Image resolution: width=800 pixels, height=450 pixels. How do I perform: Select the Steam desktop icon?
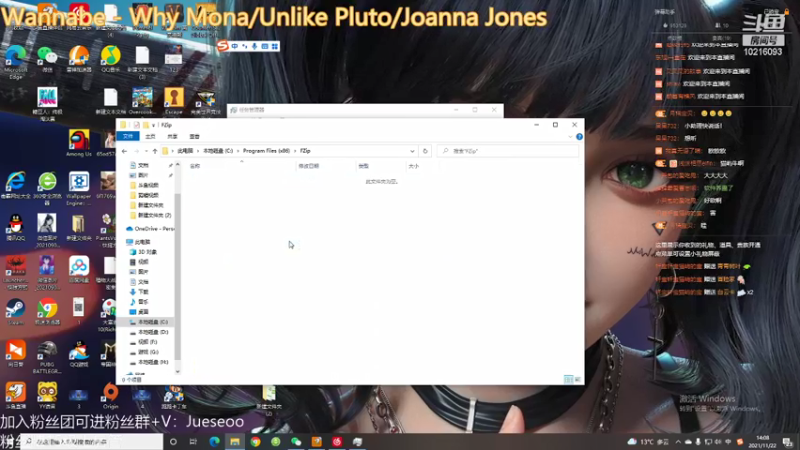pyautogui.click(x=15, y=312)
